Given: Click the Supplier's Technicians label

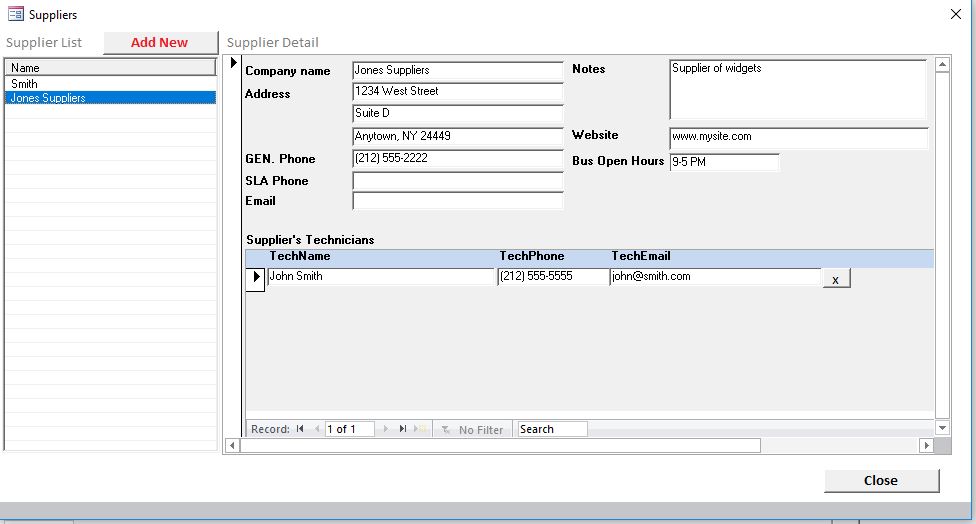Looking at the screenshot, I should point(310,240).
